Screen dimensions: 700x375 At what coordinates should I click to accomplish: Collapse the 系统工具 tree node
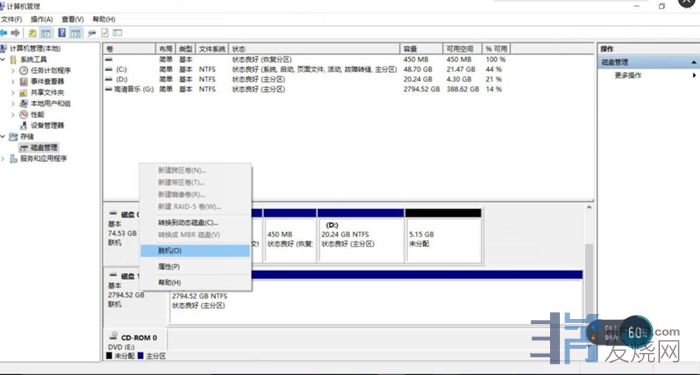[3, 59]
